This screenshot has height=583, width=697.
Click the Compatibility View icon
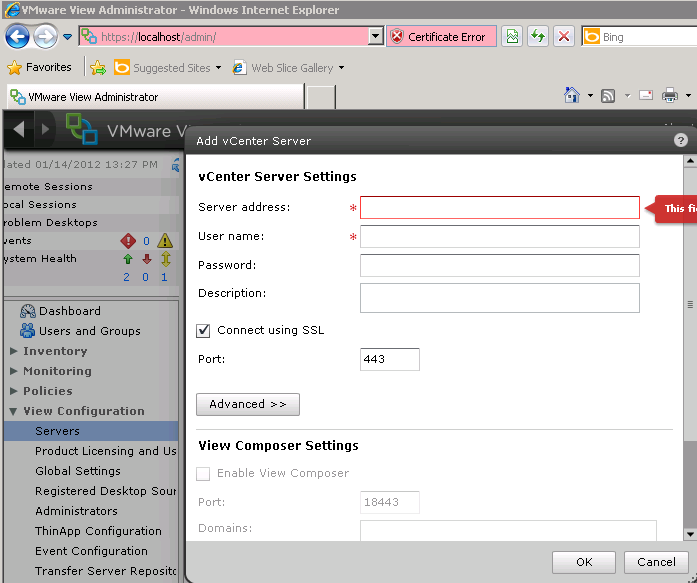512,36
